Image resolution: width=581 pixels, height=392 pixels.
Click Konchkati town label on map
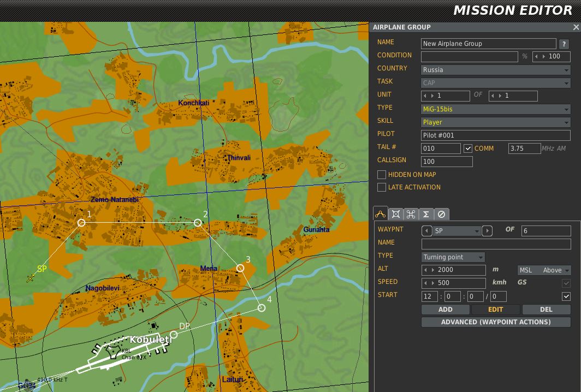point(193,103)
